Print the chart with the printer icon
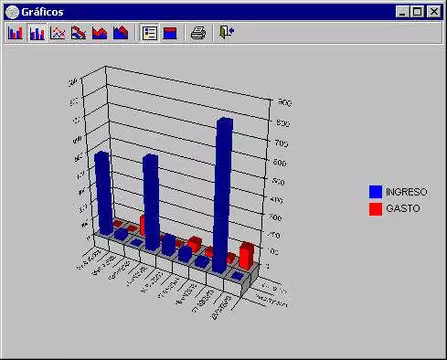 click(x=198, y=33)
